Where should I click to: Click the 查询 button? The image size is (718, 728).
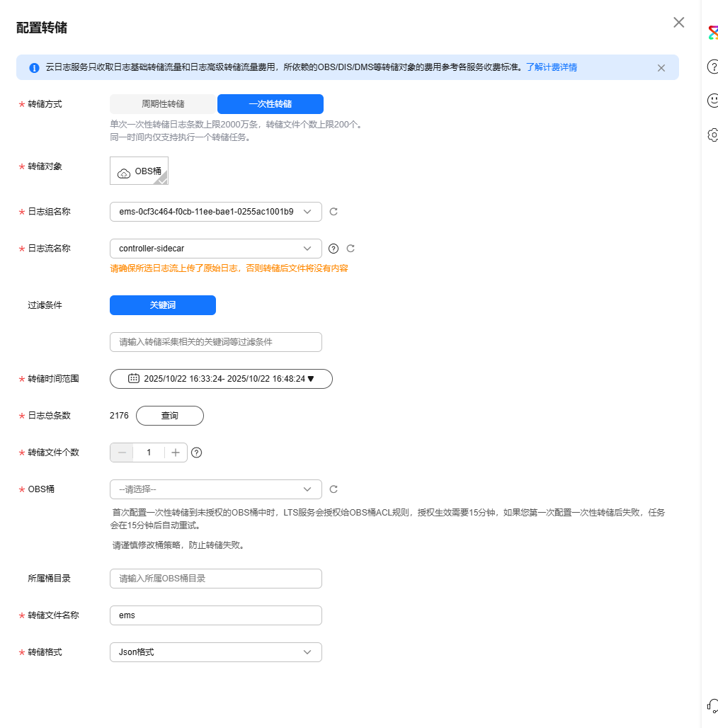(170, 416)
